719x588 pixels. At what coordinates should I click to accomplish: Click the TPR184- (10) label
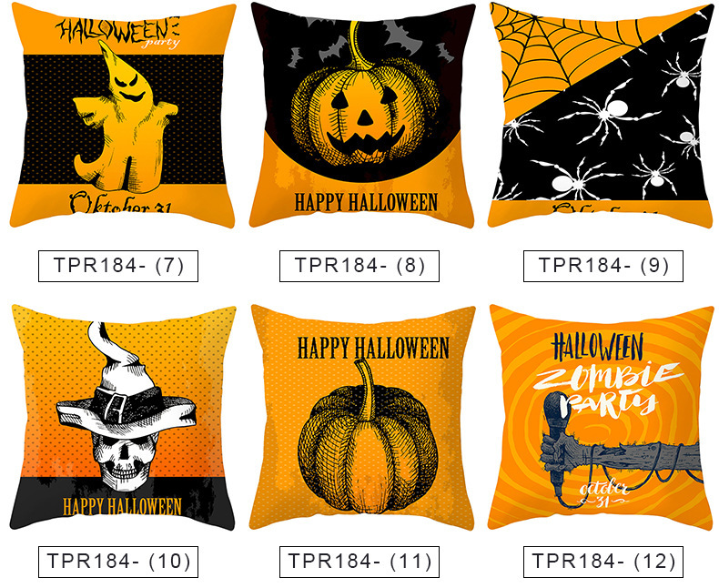(x=118, y=562)
